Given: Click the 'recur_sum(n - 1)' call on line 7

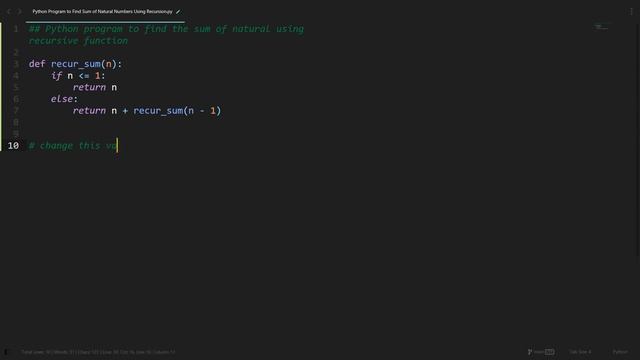Looking at the screenshot, I should (177, 111).
